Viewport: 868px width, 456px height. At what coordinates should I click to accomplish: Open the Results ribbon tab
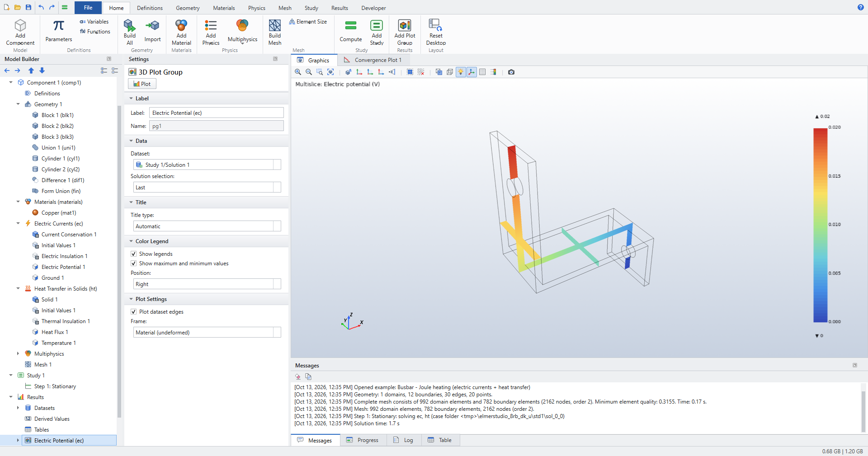click(x=340, y=8)
